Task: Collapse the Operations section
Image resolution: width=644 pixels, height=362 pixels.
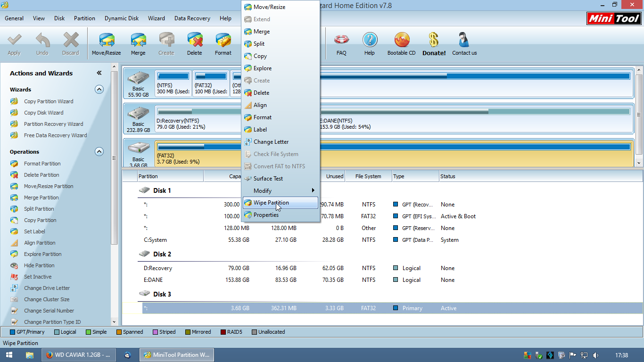Action: [99, 151]
